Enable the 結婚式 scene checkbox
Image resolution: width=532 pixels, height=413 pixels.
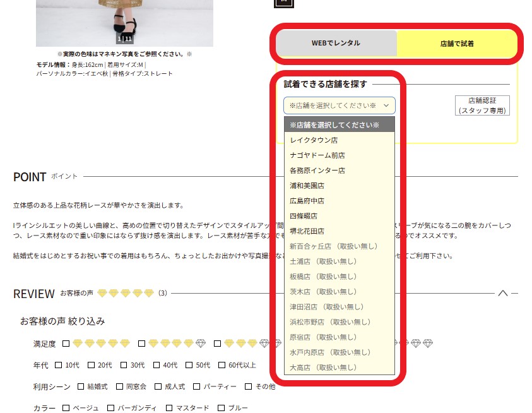click(81, 386)
